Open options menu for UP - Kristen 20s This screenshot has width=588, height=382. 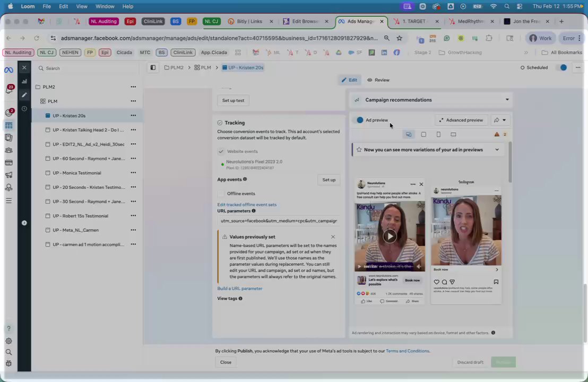pyautogui.click(x=133, y=116)
